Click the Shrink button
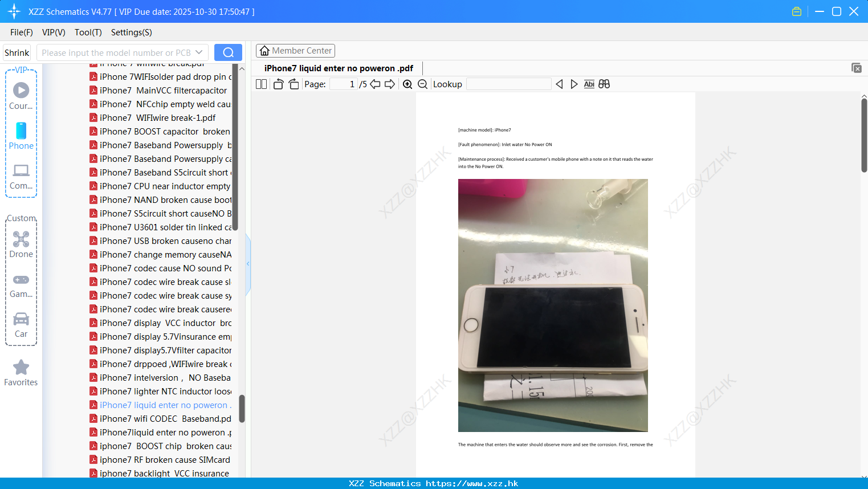 [x=17, y=52]
